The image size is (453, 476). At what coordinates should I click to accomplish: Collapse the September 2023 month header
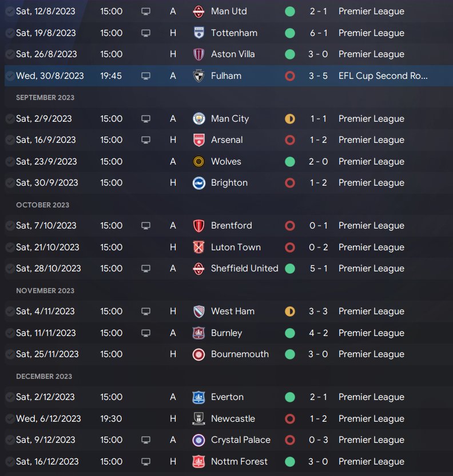point(45,98)
